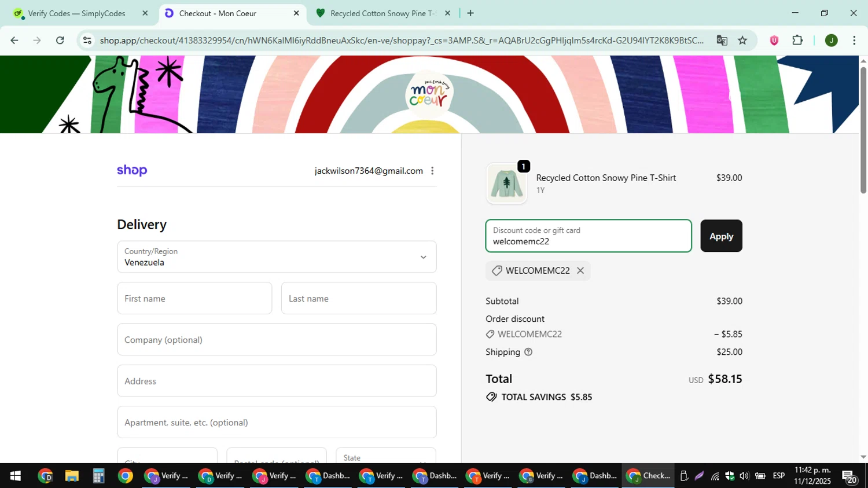Open the Windows Security tray icon

[x=730, y=476]
